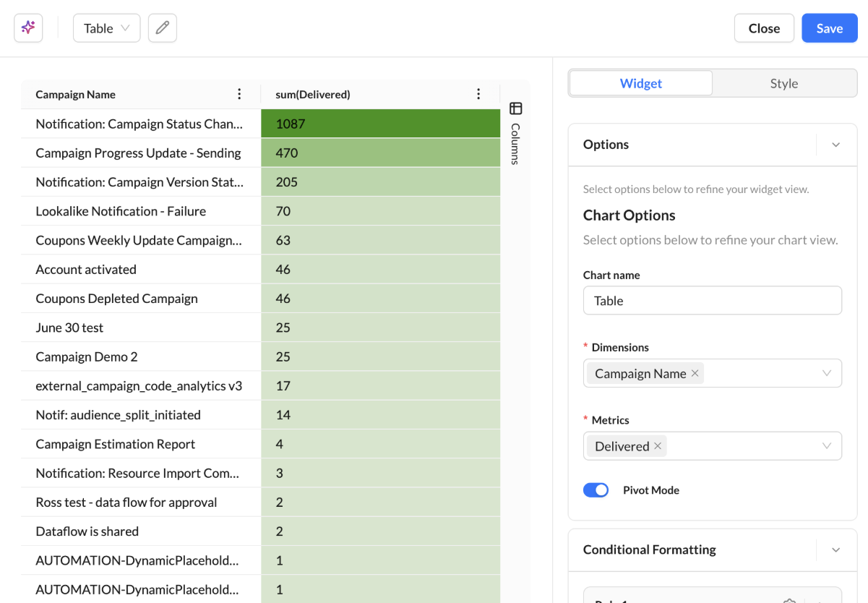Expand the Metrics dropdown arrow

[x=827, y=446]
